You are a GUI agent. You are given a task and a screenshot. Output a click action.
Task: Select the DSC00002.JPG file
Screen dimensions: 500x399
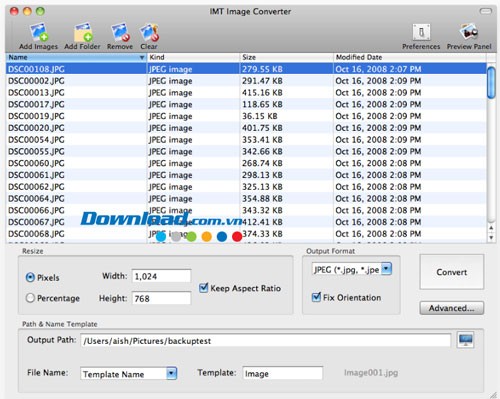pyautogui.click(x=246, y=81)
